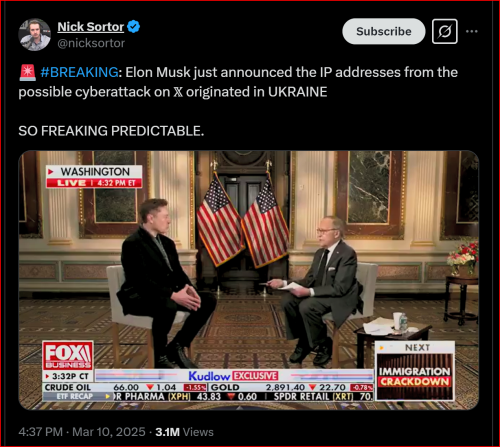Viewport: 500px width, 447px height.
Task: View the 3.1M Views count
Action: [x=184, y=432]
